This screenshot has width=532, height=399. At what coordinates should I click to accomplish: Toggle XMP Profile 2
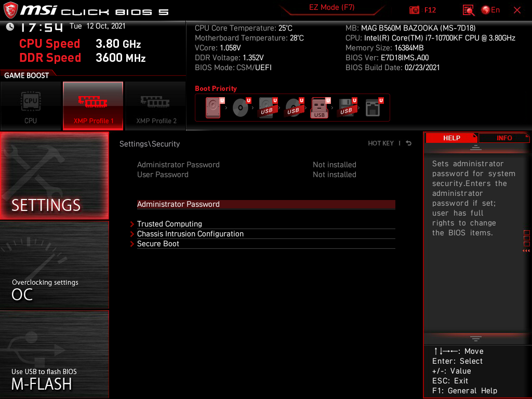point(156,106)
